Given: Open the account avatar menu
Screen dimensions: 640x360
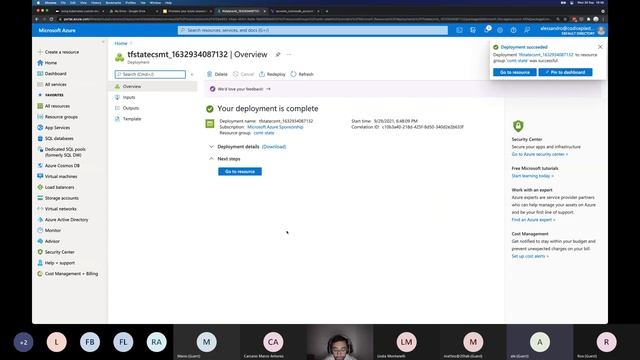Looking at the screenshot, I should [x=601, y=31].
